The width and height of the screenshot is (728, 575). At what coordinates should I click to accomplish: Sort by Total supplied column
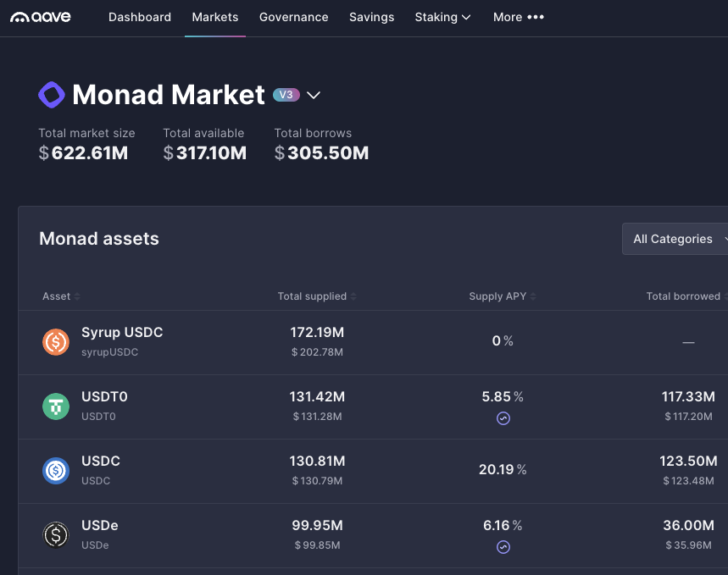317,296
